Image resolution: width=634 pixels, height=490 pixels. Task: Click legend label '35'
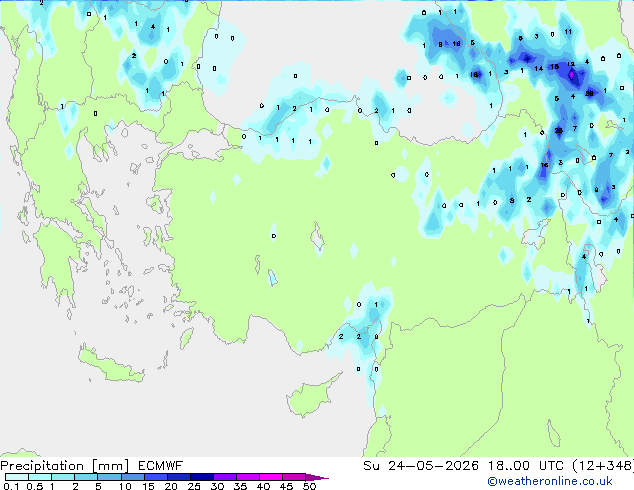[240, 486]
